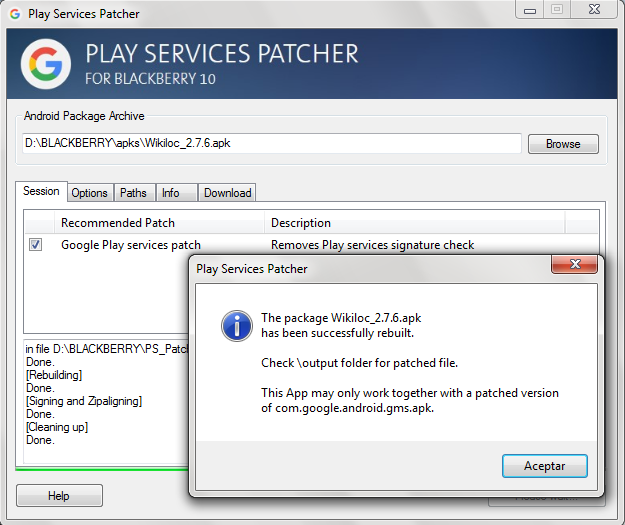Click the Removes Play services signature check text
Viewport: 625px width, 525px height.
372,245
